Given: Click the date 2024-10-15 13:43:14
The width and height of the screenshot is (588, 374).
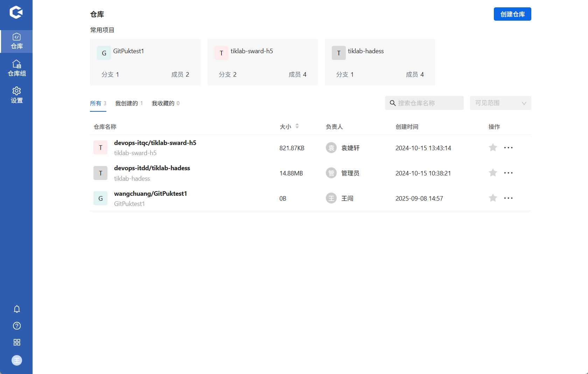Looking at the screenshot, I should pyautogui.click(x=423, y=148).
